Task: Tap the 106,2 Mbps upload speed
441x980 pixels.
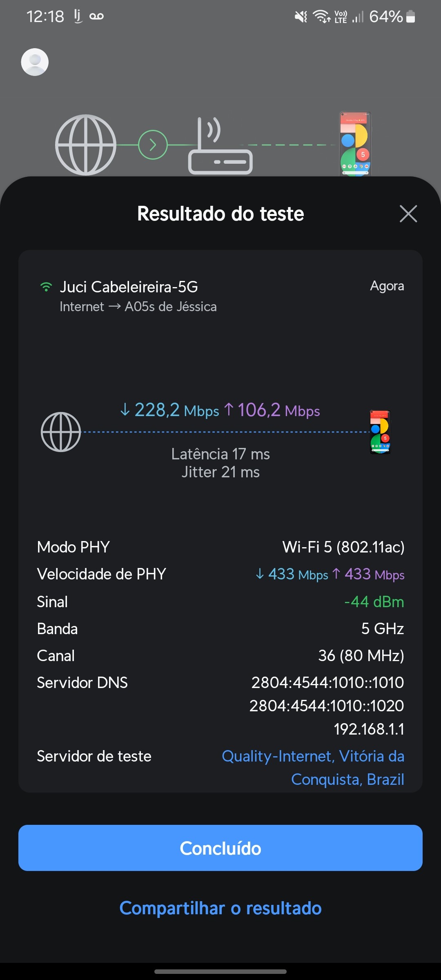Action: click(272, 410)
